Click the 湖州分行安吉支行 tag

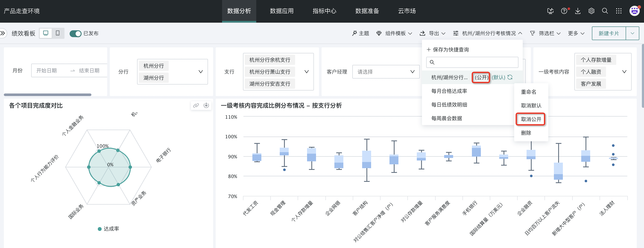click(270, 84)
